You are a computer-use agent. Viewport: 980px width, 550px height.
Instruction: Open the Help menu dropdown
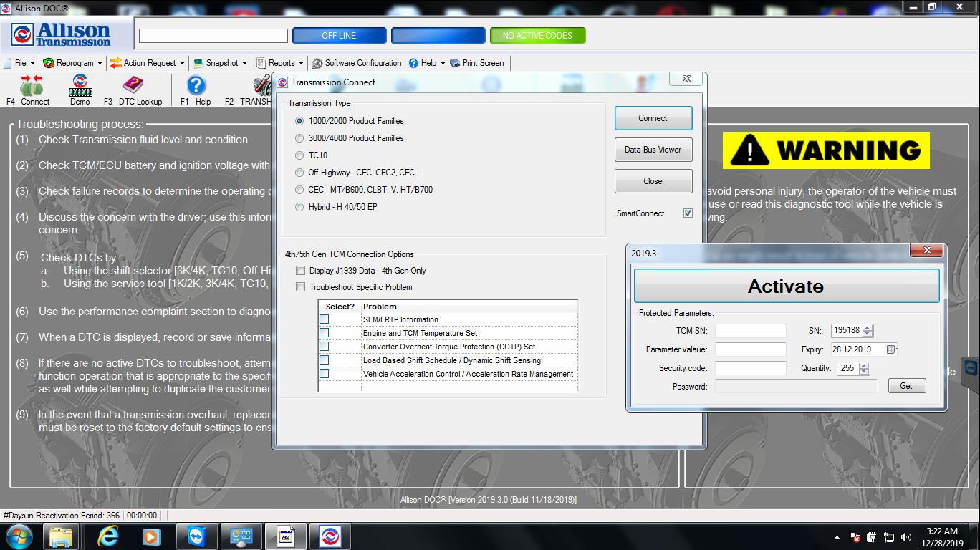[427, 63]
